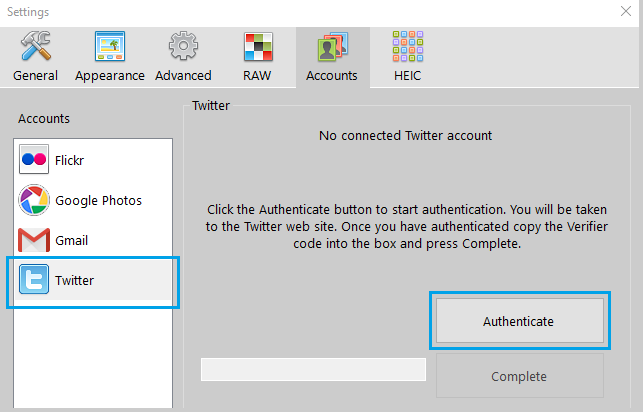Switch to the General tab label
The image size is (643, 412).
tap(35, 76)
